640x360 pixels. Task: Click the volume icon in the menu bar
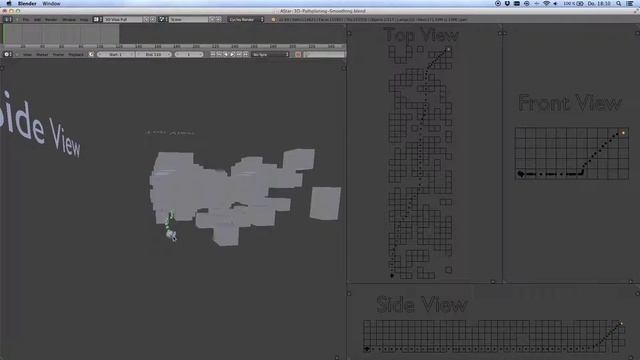(x=556, y=3)
